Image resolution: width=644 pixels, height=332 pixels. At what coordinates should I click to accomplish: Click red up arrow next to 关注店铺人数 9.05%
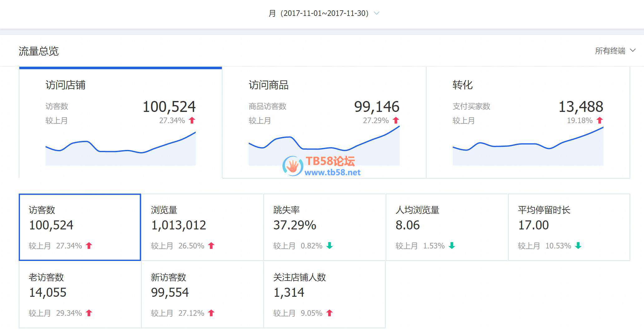coord(329,313)
